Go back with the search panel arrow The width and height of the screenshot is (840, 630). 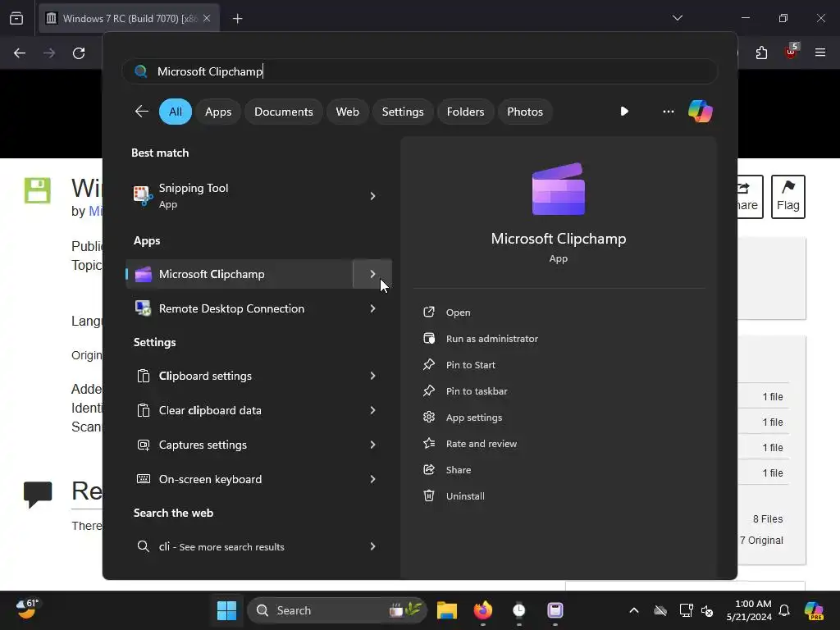(141, 112)
